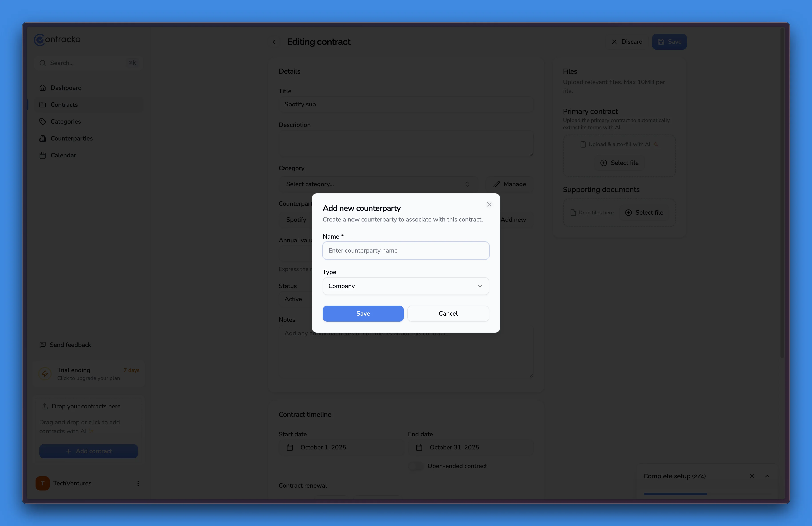This screenshot has height=526, width=812.
Task: Dismiss the Add new counterparty dialog
Action: coord(489,205)
